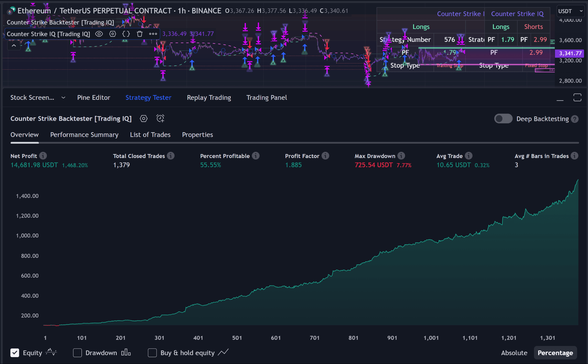Select the Overview tab

pos(24,135)
